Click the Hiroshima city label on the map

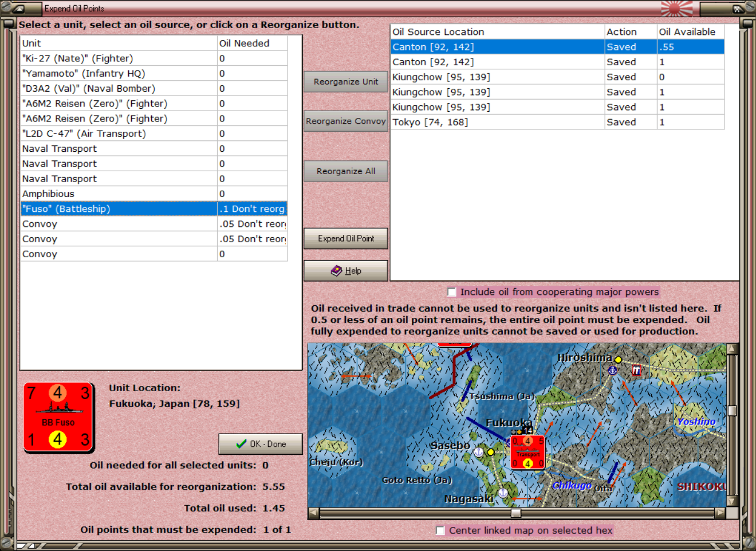584,357
